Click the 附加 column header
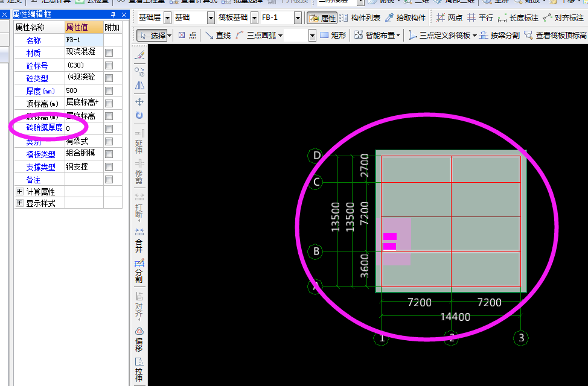The image size is (588, 386). pos(112,27)
